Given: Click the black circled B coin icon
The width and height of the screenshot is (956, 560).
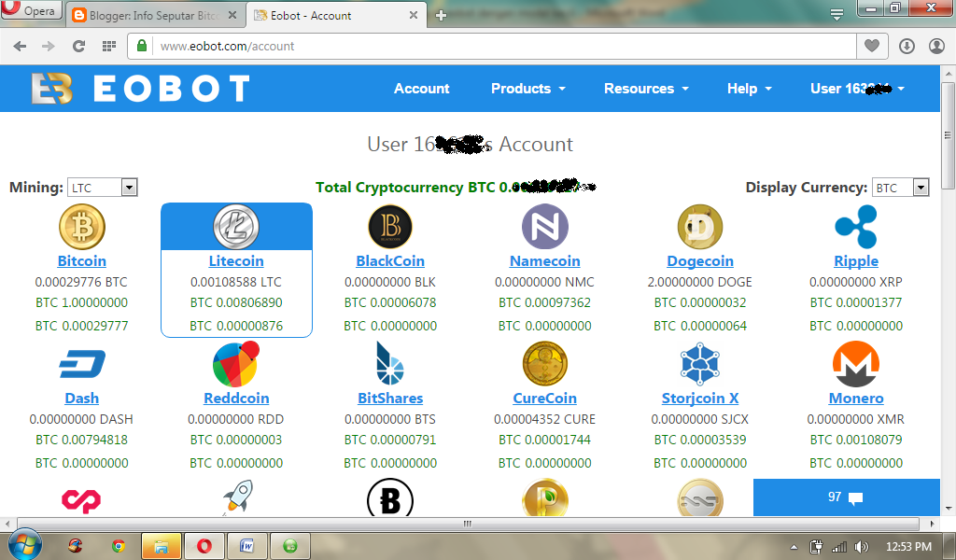Looking at the screenshot, I should (390, 497).
